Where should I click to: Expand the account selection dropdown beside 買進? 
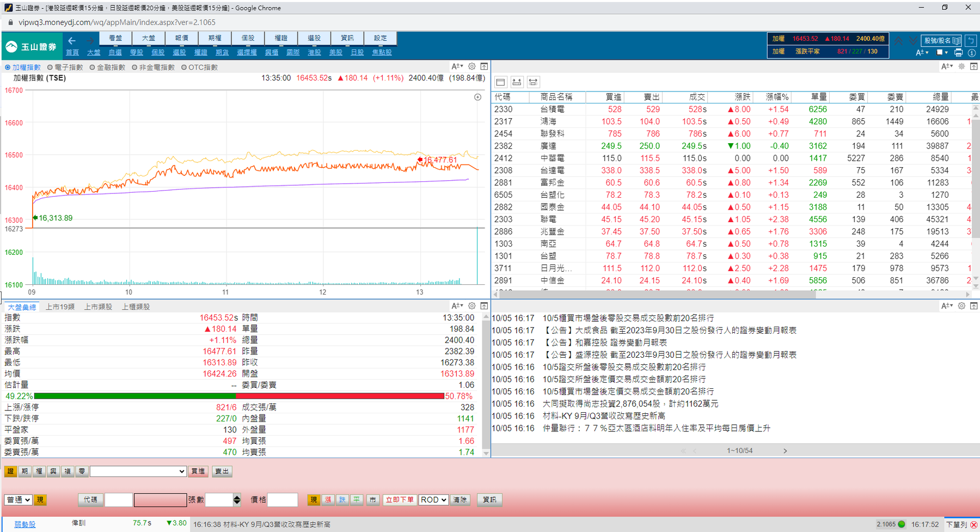[138, 472]
